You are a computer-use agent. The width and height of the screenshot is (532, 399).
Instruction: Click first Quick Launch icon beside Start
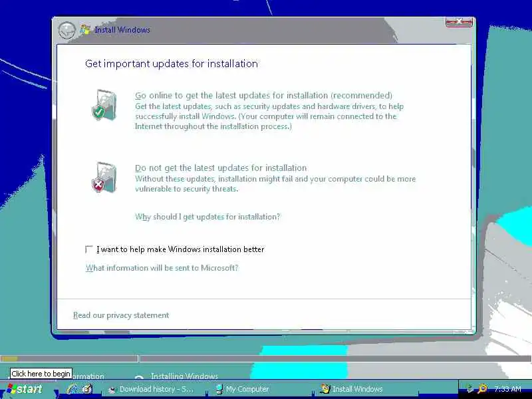pos(72,389)
